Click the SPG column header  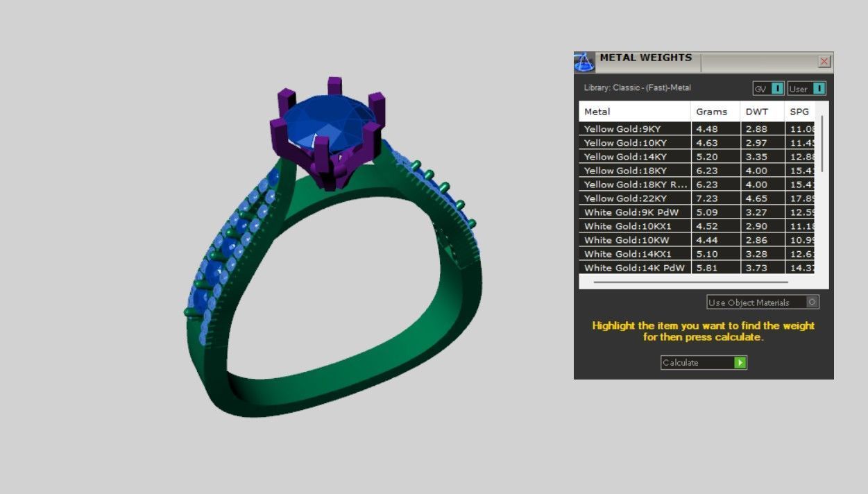pos(799,112)
